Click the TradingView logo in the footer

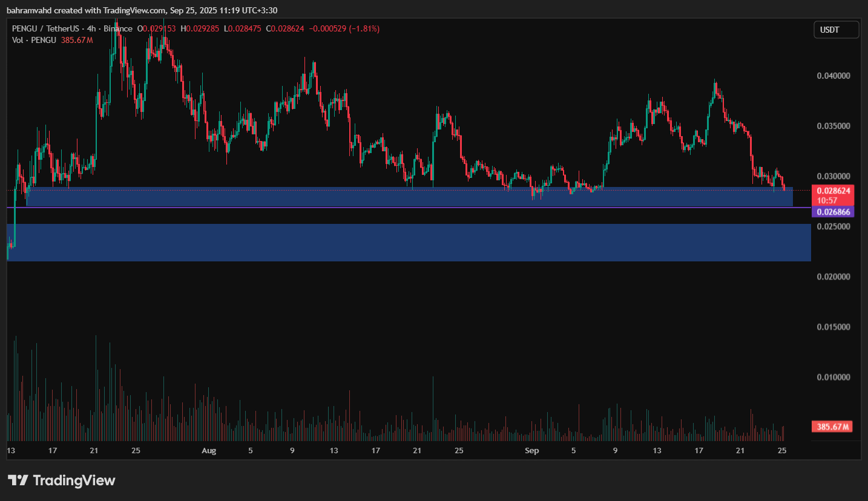tap(61, 480)
